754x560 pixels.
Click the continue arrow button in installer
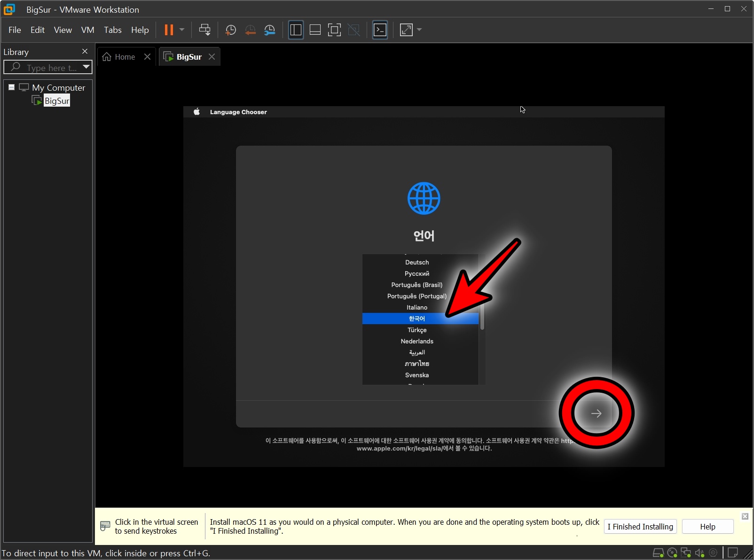(x=597, y=413)
